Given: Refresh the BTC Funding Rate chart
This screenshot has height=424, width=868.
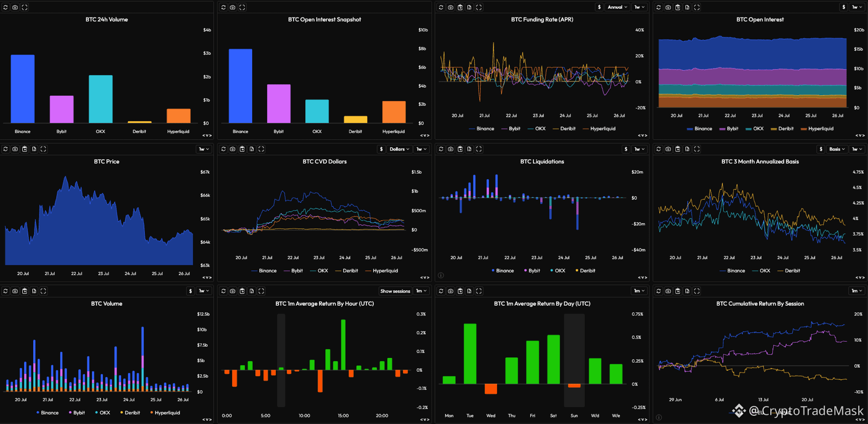Looking at the screenshot, I should [441, 7].
